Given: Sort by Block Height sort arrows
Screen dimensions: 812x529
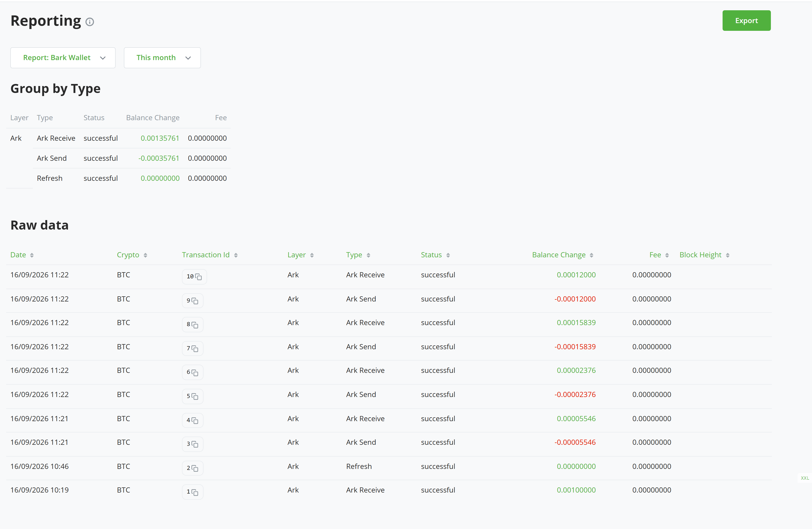Looking at the screenshot, I should pyautogui.click(x=728, y=255).
